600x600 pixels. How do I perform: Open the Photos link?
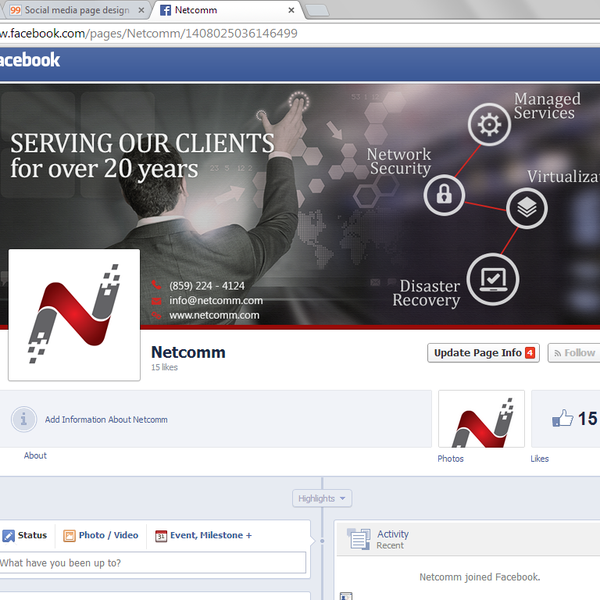click(x=450, y=459)
